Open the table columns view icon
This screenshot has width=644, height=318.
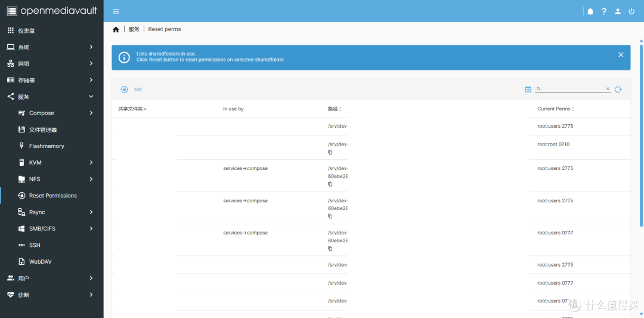point(528,89)
